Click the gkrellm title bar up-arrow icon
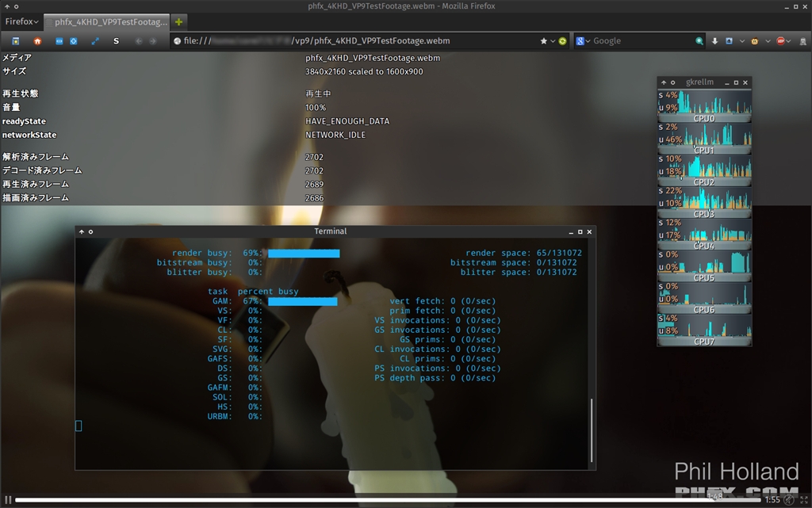Screen dimensions: 812x508 point(664,82)
